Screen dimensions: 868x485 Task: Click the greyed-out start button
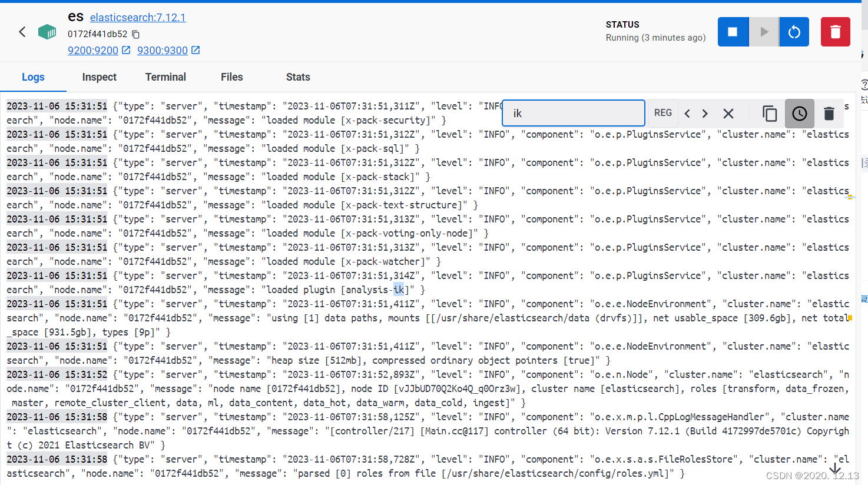point(764,32)
